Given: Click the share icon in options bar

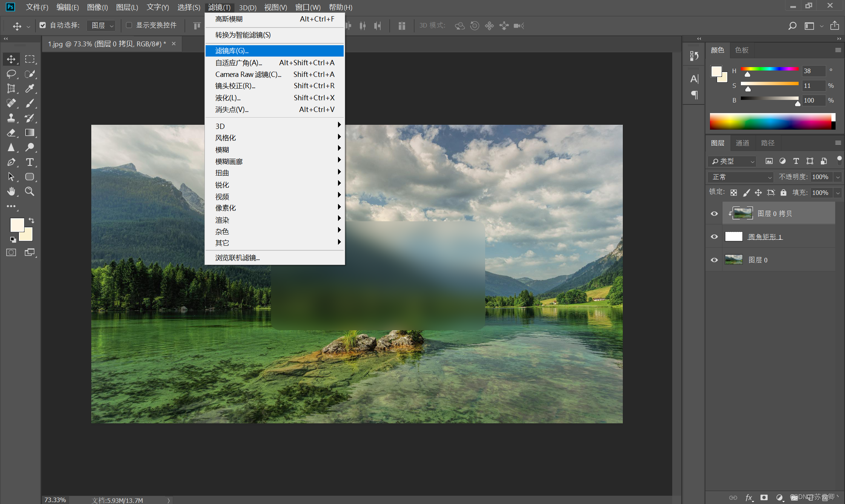Looking at the screenshot, I should (x=835, y=26).
